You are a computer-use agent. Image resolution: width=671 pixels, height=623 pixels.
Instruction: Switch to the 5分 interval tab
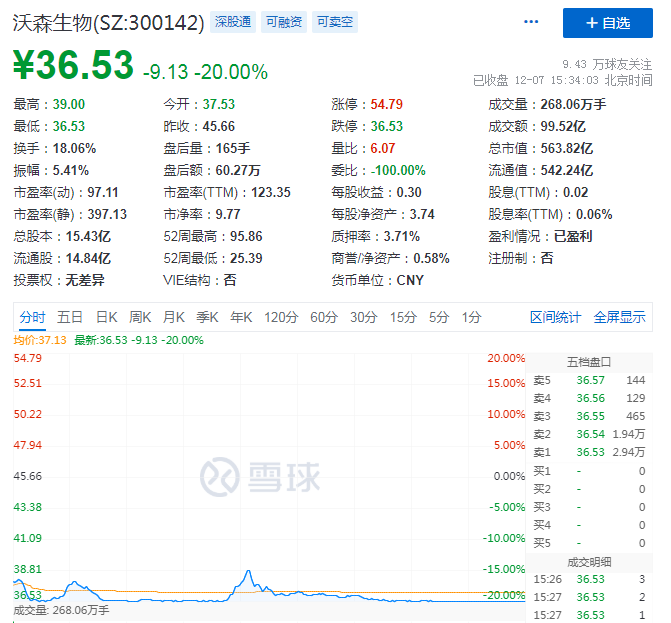(439, 317)
